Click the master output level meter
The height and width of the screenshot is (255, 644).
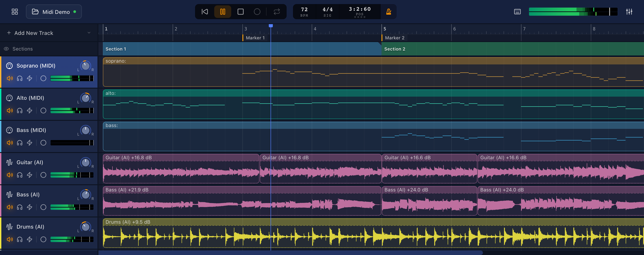pos(573,12)
